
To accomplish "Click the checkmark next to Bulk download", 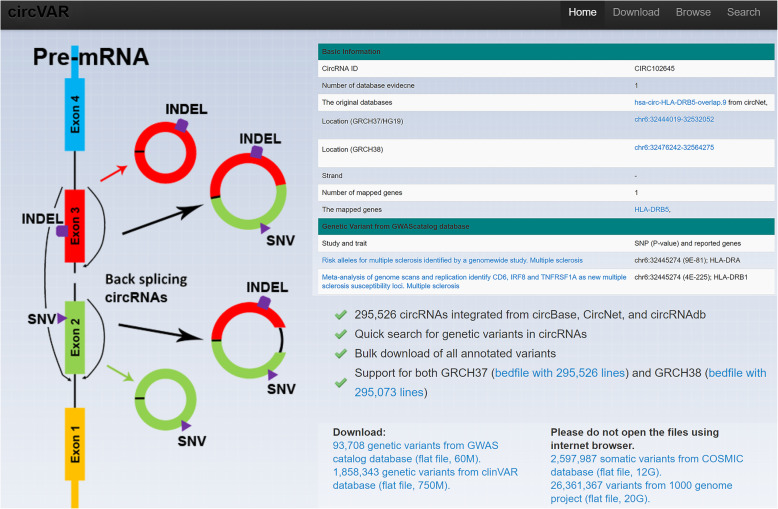I will pyautogui.click(x=341, y=354).
